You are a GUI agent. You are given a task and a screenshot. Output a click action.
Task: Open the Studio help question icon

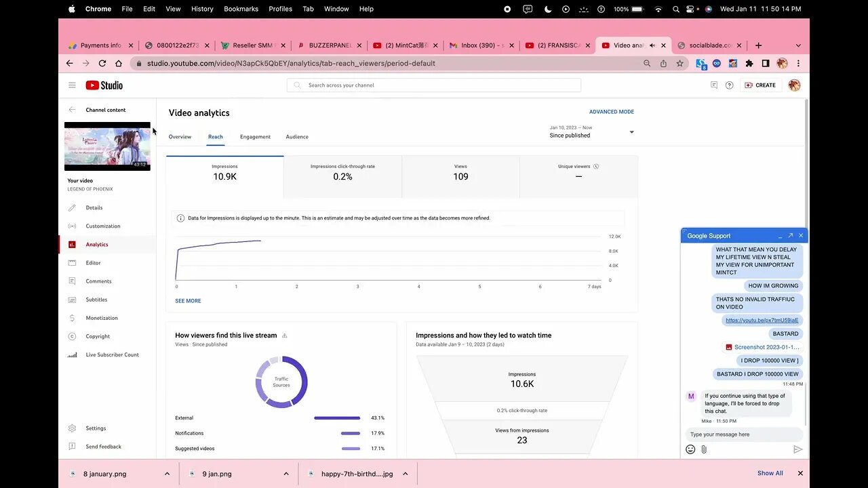(729, 85)
